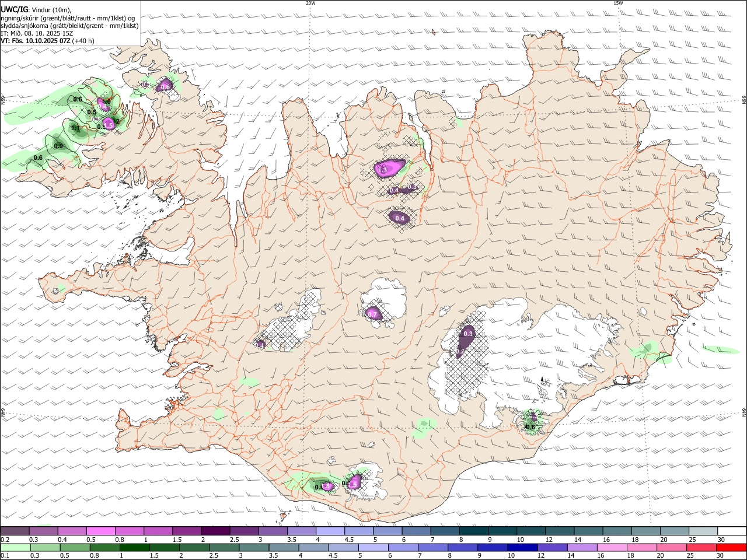This screenshot has height=560, width=747.
Task: Click the pale grey swatch labelled 25
Action: click(x=702, y=531)
